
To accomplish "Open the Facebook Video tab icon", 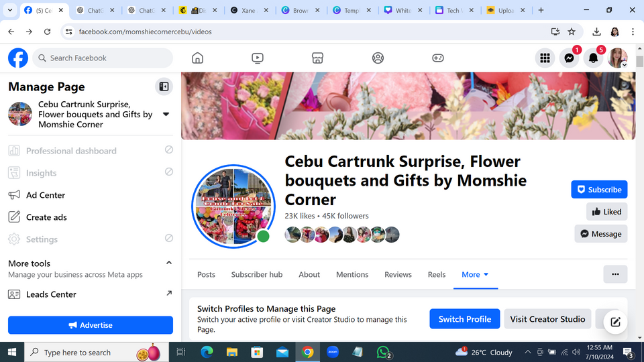I will point(258,58).
